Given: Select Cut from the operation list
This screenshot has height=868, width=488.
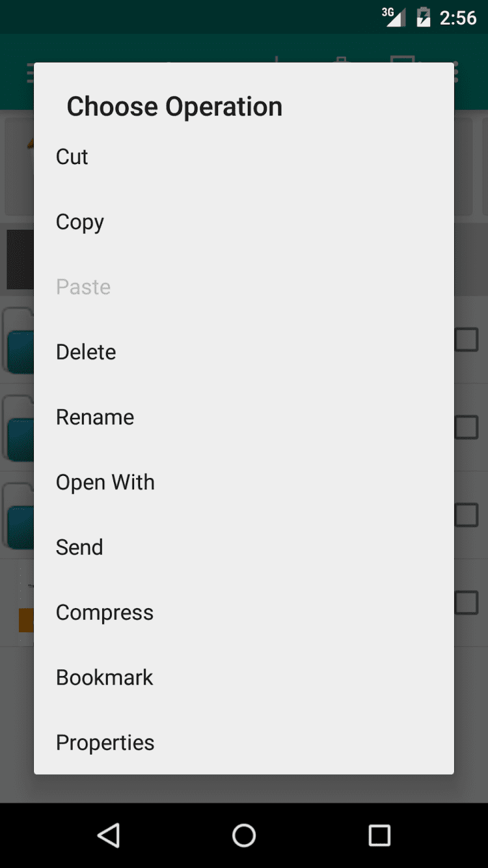Looking at the screenshot, I should pyautogui.click(x=72, y=157).
